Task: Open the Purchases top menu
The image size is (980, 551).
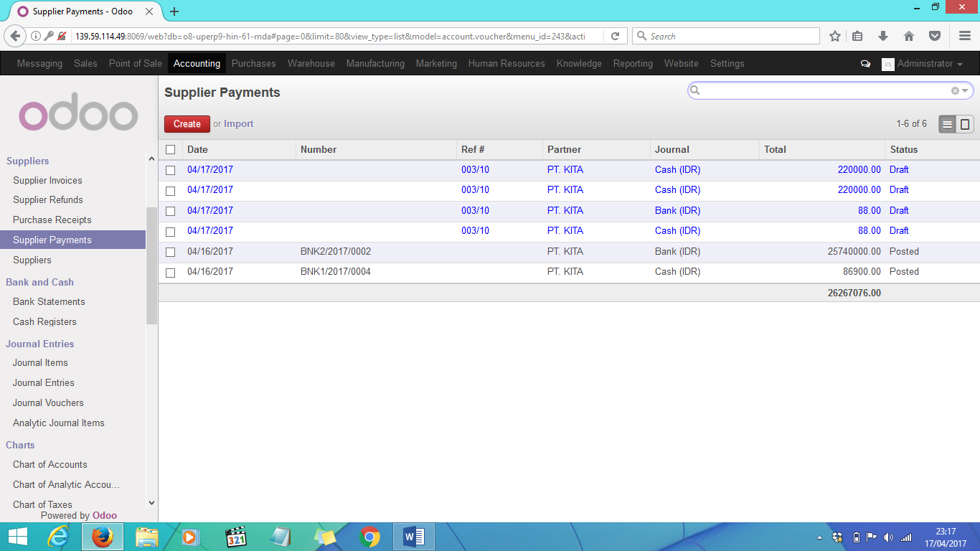Action: click(x=253, y=63)
